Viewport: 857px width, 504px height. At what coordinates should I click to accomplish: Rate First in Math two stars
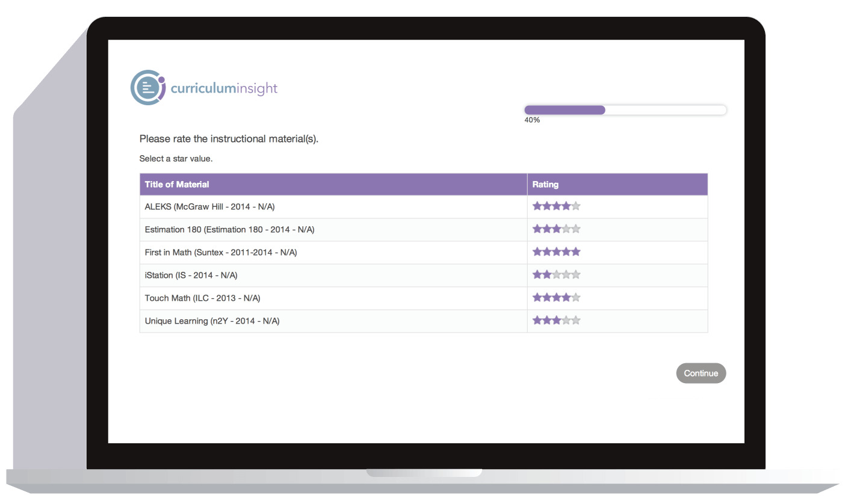(x=547, y=252)
